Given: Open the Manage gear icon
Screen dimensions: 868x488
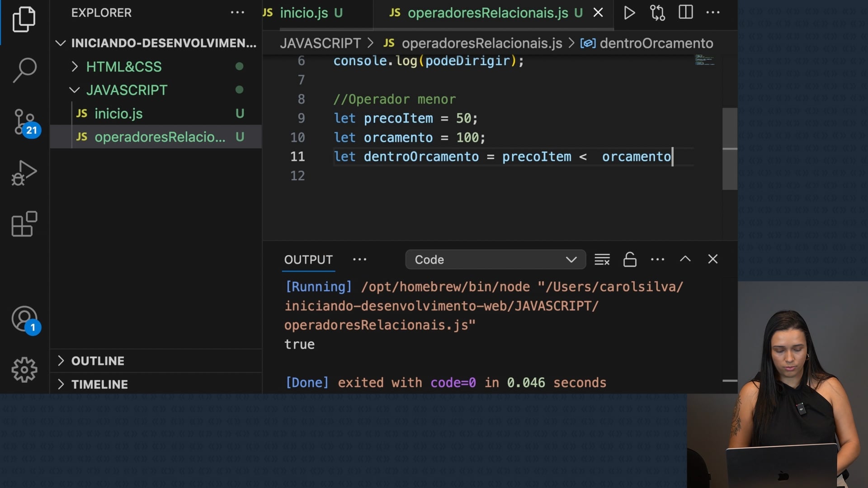Looking at the screenshot, I should click(24, 370).
